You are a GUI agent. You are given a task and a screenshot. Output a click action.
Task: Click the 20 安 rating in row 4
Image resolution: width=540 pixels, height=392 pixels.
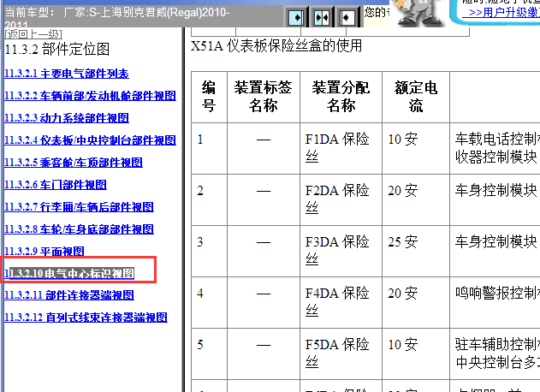[402, 294]
